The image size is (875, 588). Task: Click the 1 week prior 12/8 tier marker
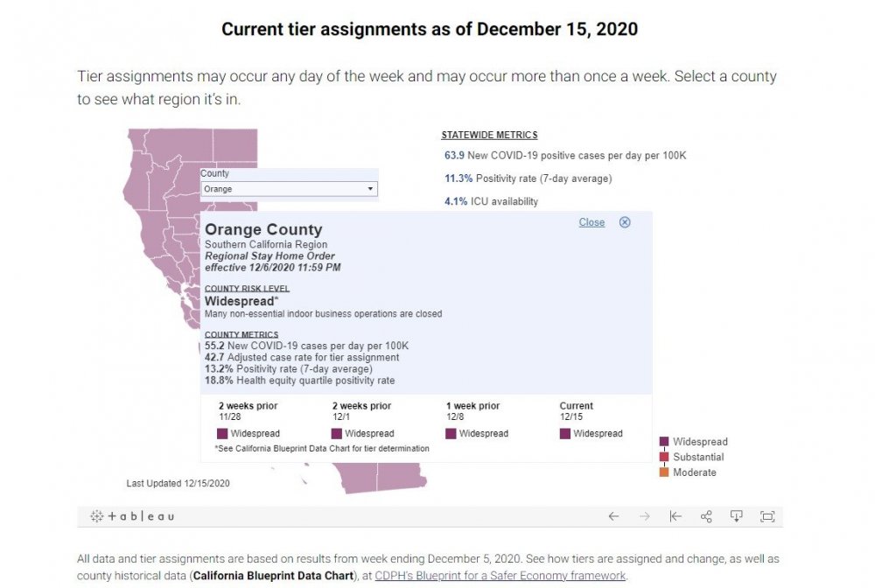click(451, 433)
